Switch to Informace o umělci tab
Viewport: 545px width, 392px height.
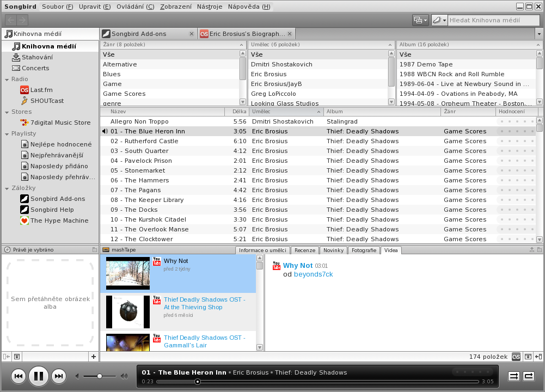(x=262, y=250)
